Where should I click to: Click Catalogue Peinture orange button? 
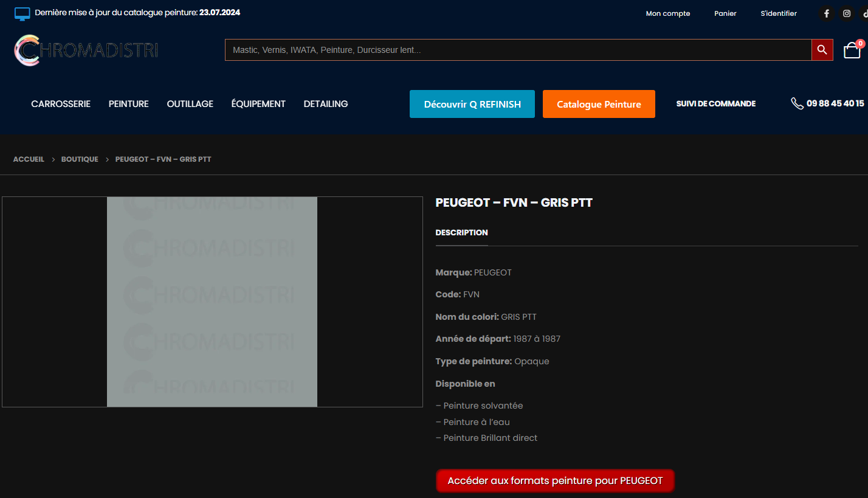(599, 104)
